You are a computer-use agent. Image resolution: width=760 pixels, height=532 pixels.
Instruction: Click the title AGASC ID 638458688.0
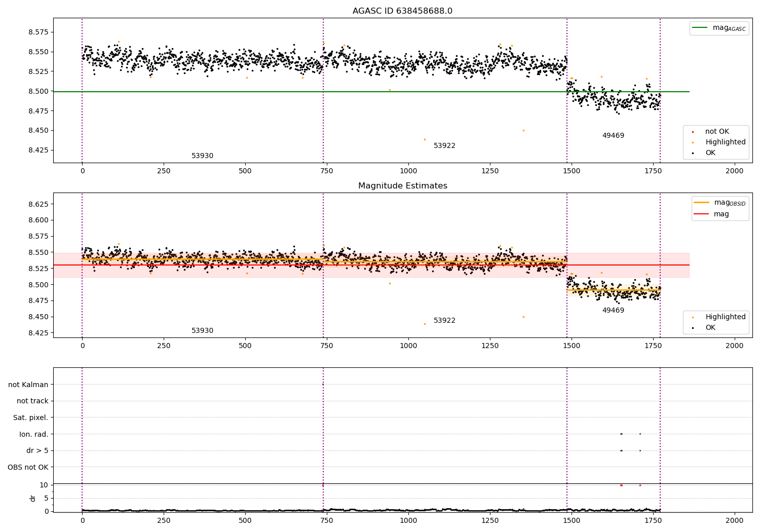[x=402, y=11]
